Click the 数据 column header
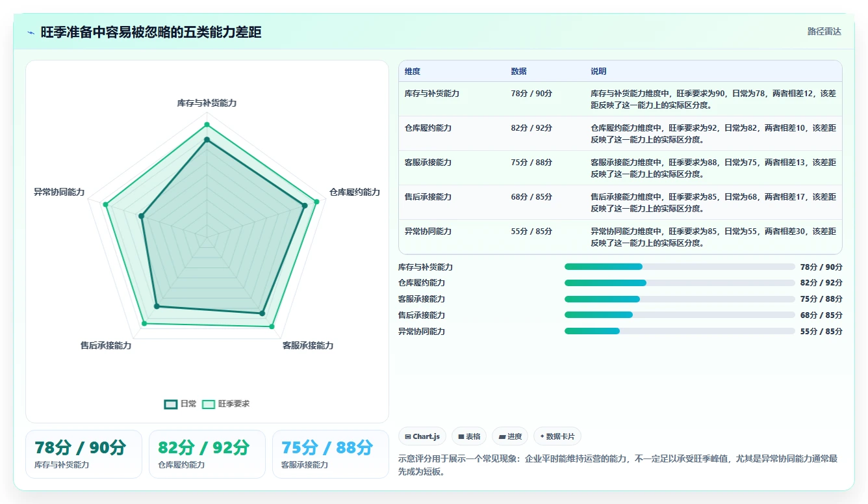868x504 pixels. click(518, 72)
